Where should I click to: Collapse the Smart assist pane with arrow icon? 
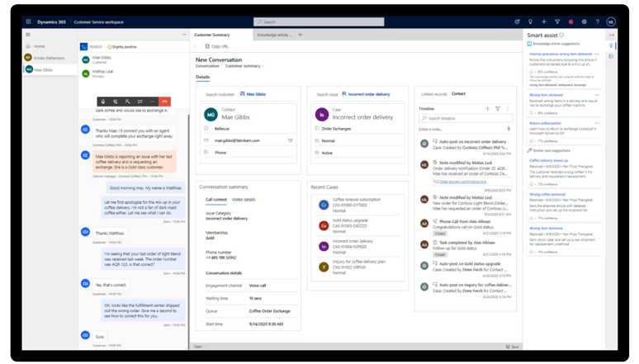click(611, 35)
